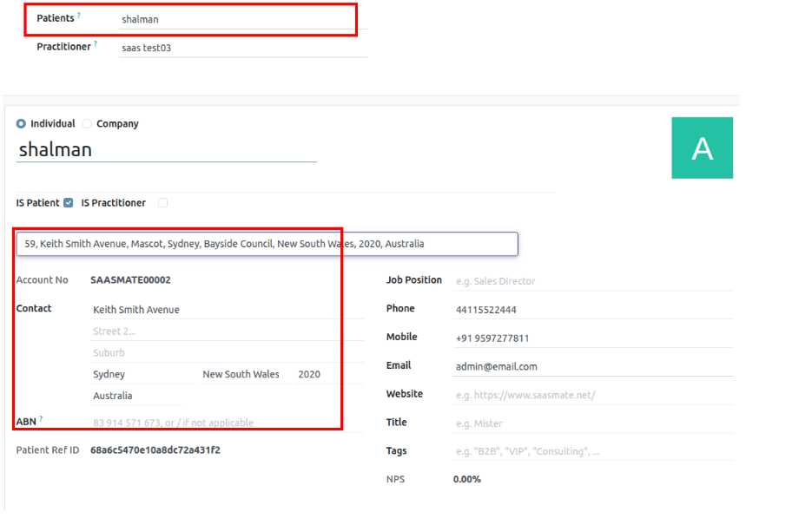
Task: Open the country dropdown showing Australia
Action: [135, 396]
